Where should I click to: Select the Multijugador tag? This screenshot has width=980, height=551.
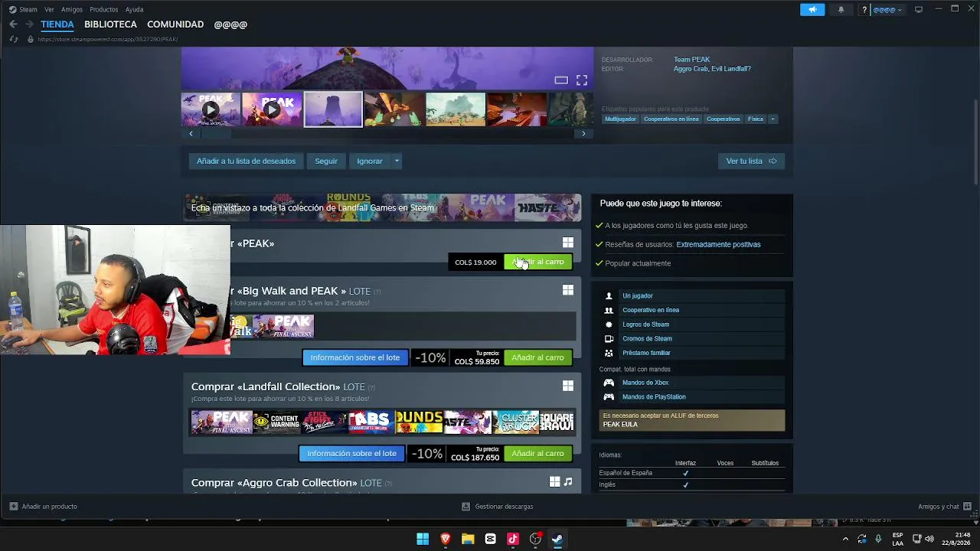tap(620, 119)
